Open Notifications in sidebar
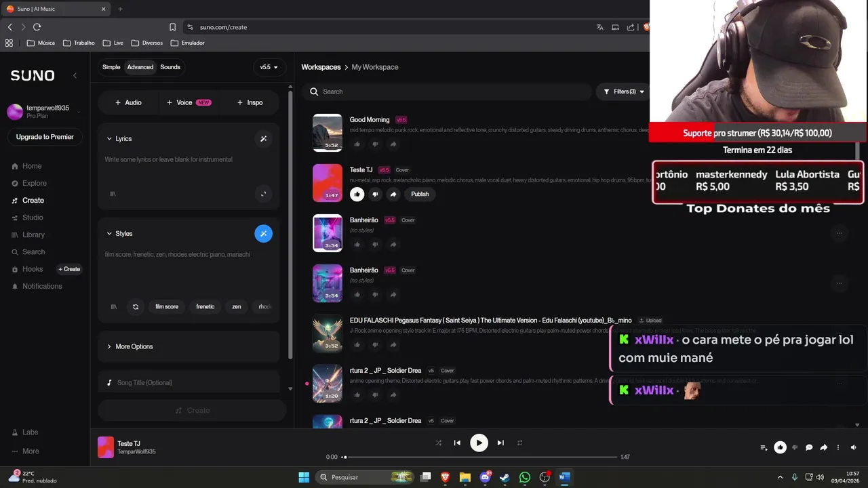This screenshot has height=488, width=868. (37, 286)
